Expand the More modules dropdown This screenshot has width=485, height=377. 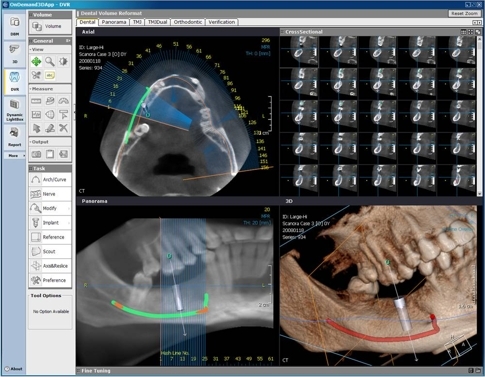(x=15, y=156)
